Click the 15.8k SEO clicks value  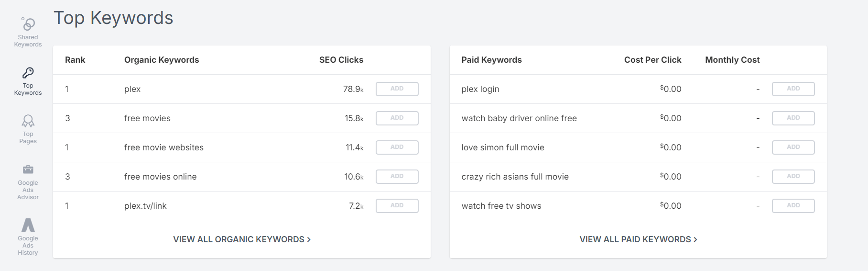point(354,118)
